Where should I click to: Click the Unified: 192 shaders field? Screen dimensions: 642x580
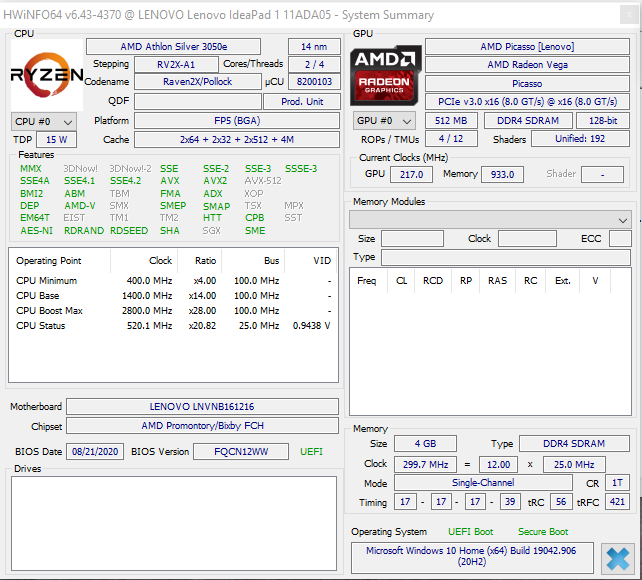pos(580,139)
